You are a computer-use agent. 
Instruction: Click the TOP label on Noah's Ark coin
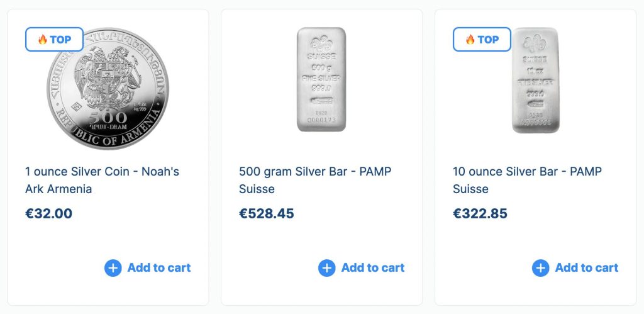click(x=61, y=40)
